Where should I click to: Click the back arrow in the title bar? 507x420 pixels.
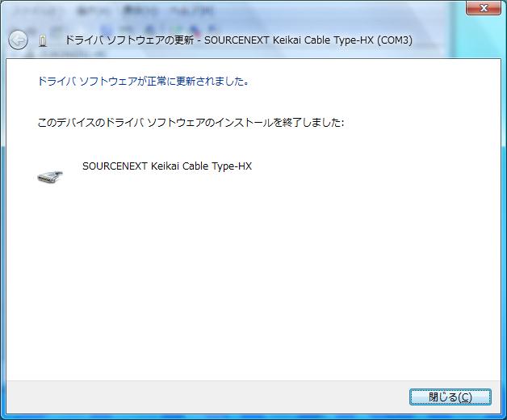coord(18,40)
